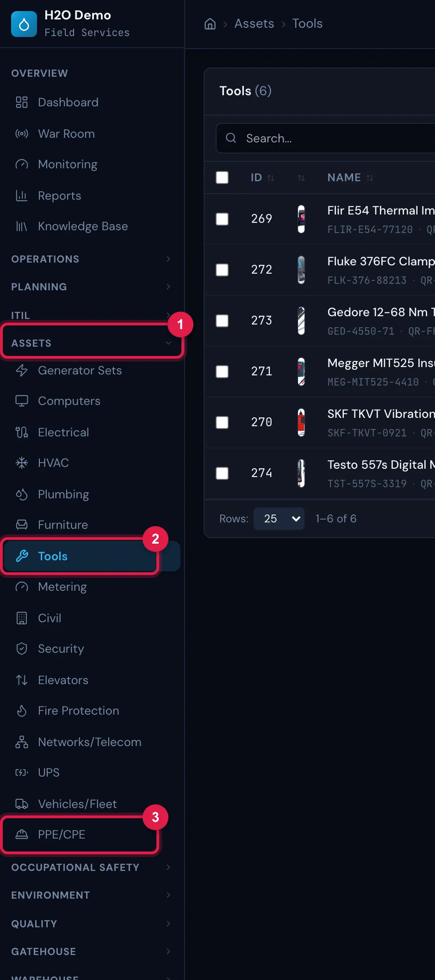Check the row for tool ID 270
435x980 pixels.
(222, 423)
